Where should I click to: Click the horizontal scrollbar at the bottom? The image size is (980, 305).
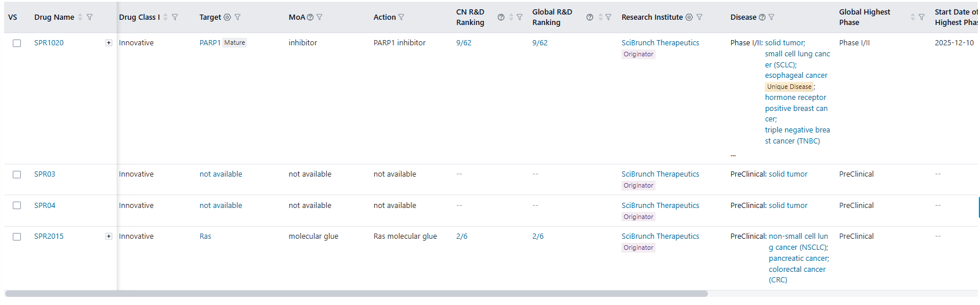pos(356,294)
